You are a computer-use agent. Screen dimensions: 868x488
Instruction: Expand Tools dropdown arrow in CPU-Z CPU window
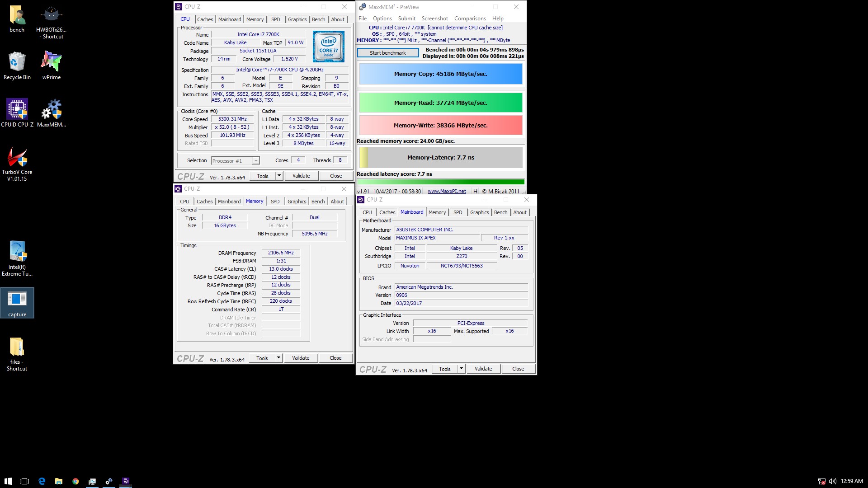pos(279,176)
